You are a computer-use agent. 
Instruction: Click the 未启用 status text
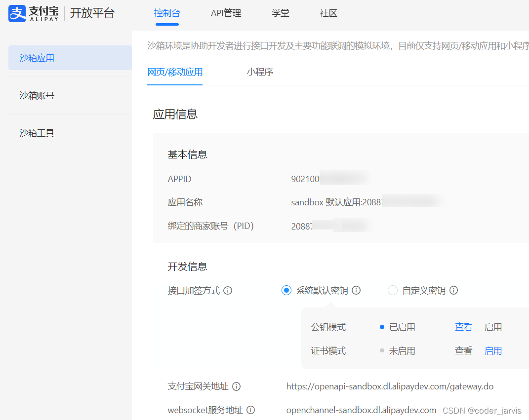(402, 350)
